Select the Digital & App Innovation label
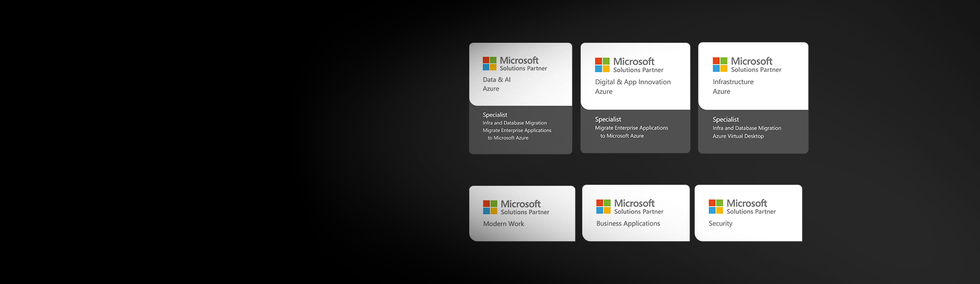The image size is (980, 284). [633, 82]
